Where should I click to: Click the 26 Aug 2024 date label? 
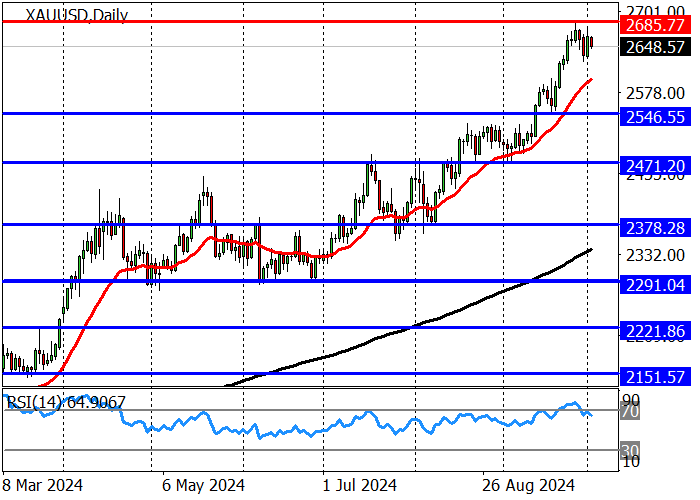click(x=529, y=485)
